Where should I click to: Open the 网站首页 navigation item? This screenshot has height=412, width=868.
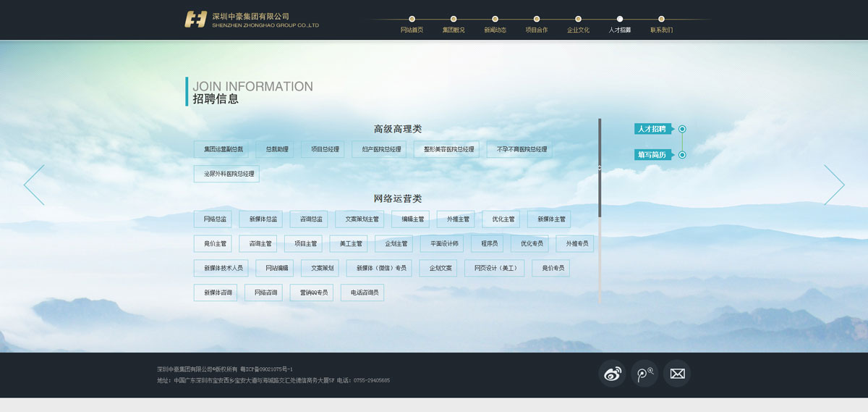pos(412,30)
